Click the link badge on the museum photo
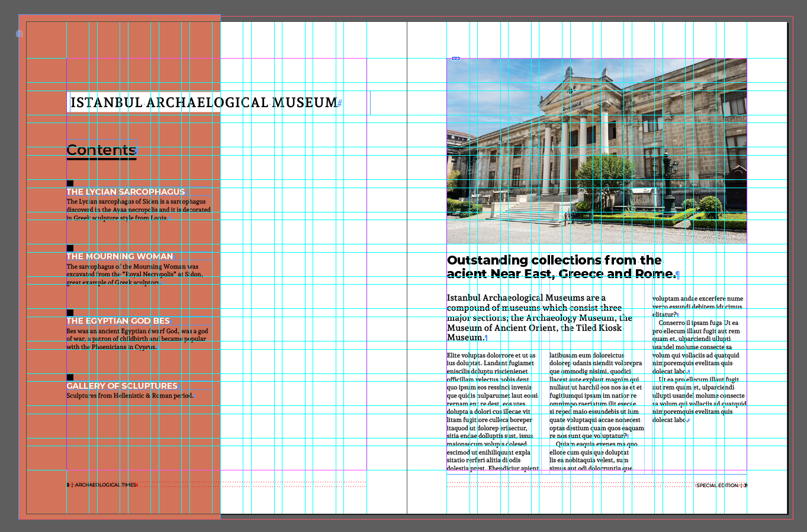This screenshot has height=532, width=807. click(x=456, y=59)
